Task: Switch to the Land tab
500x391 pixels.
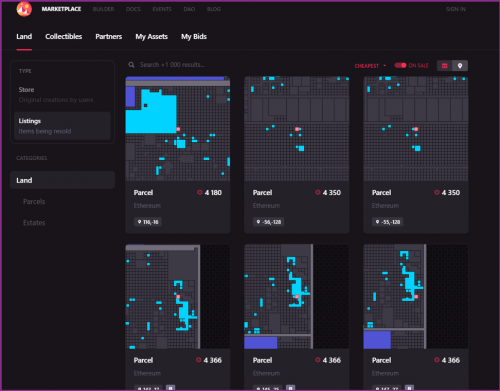Action: tap(24, 37)
